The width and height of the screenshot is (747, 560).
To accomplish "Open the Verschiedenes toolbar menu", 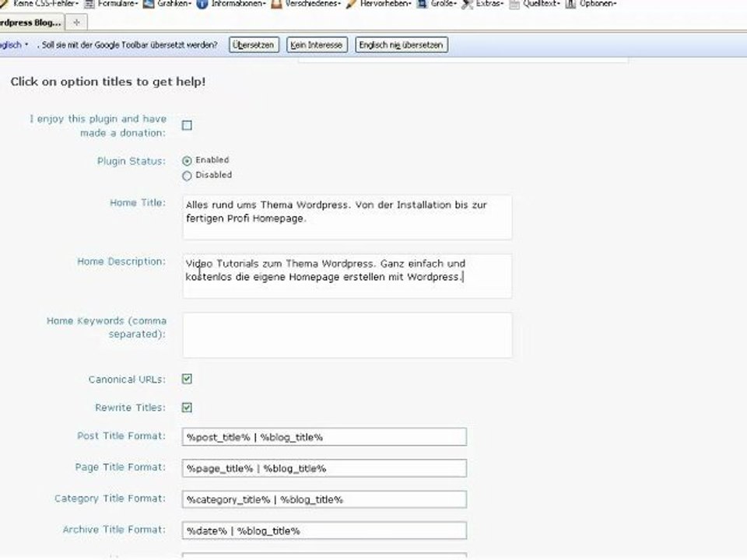I will tap(306, 4).
